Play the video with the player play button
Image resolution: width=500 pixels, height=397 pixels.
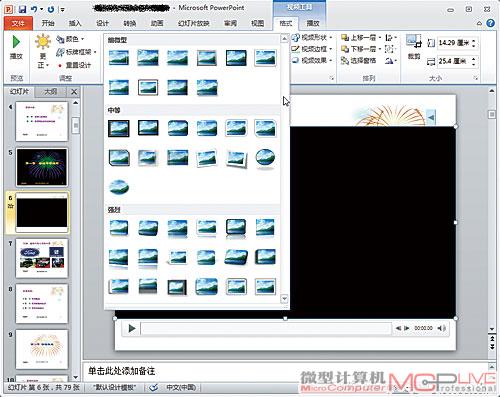132,328
